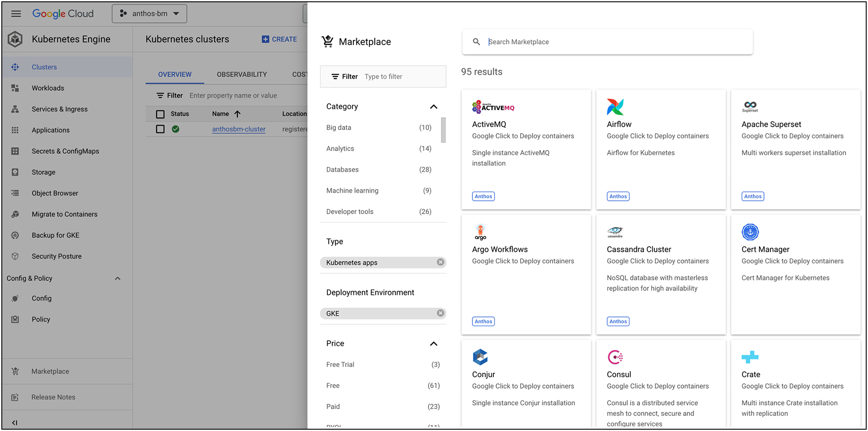
Task: Click the category list scrollbar
Action: coord(443,130)
